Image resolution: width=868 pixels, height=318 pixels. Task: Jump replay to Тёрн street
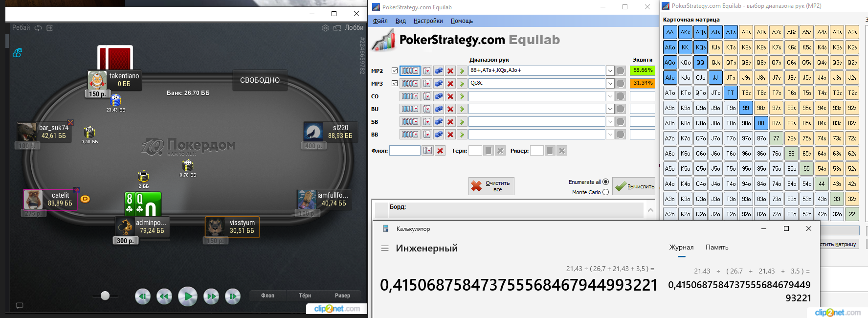pos(305,295)
